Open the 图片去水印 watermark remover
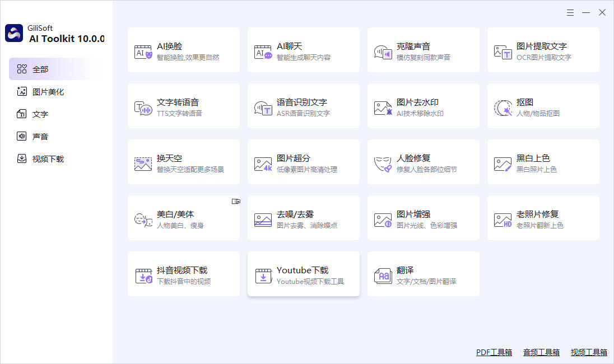This screenshot has width=614, height=364. [x=423, y=106]
